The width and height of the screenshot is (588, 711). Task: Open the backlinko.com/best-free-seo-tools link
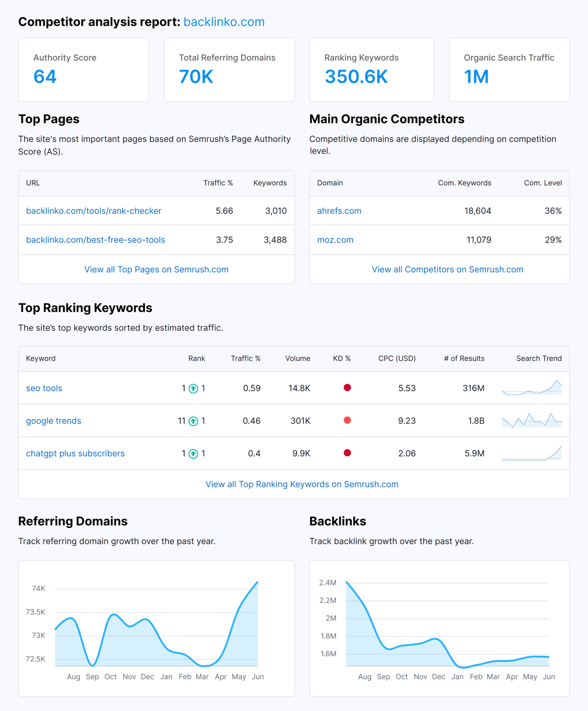96,240
